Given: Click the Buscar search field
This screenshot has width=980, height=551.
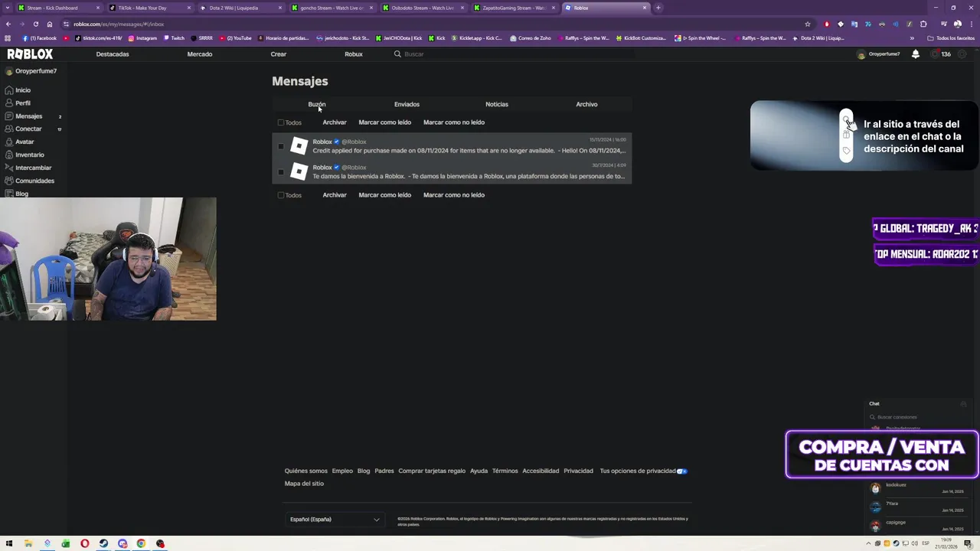Looking at the screenshot, I should point(513,54).
